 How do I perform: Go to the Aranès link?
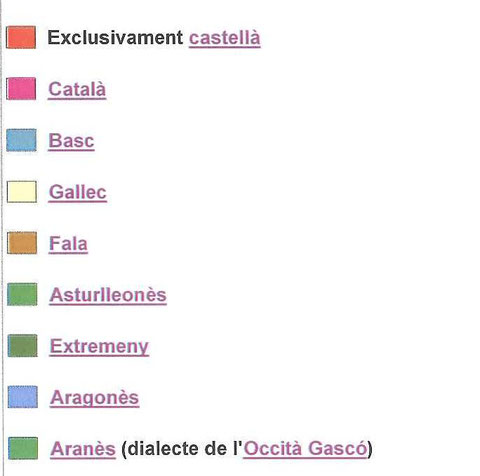[83, 449]
